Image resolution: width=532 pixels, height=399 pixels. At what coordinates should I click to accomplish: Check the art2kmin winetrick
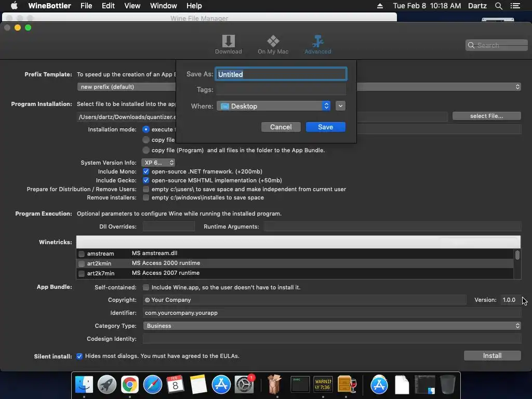[82, 263]
